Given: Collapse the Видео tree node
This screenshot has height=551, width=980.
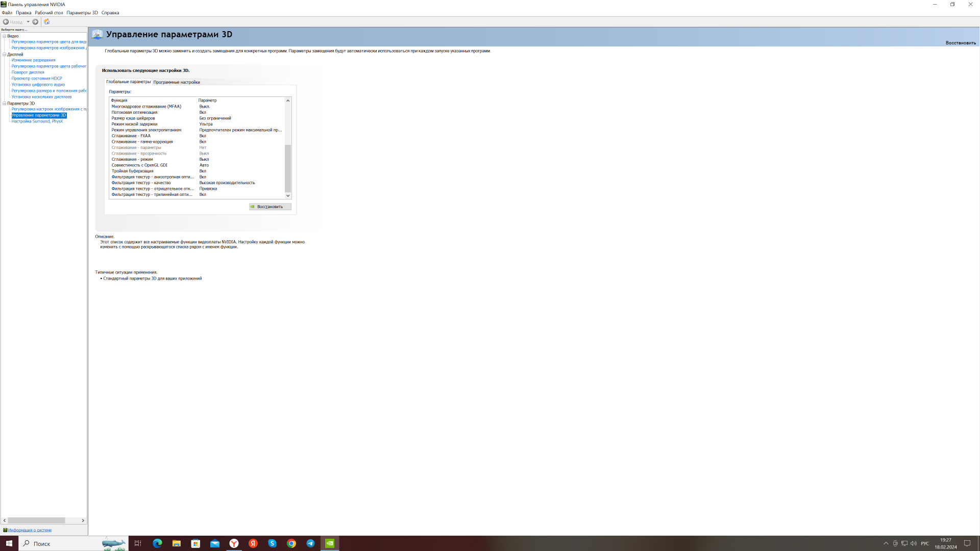Looking at the screenshot, I should pos(5,36).
